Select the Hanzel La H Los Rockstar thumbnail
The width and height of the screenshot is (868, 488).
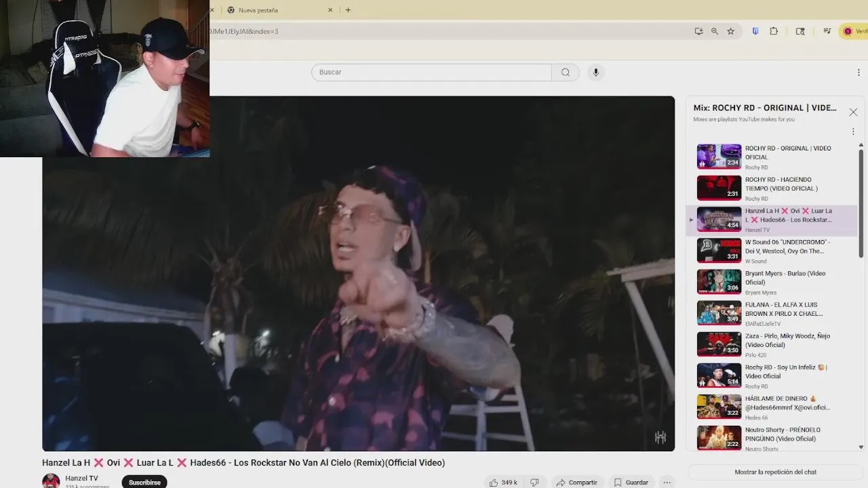[x=719, y=219]
